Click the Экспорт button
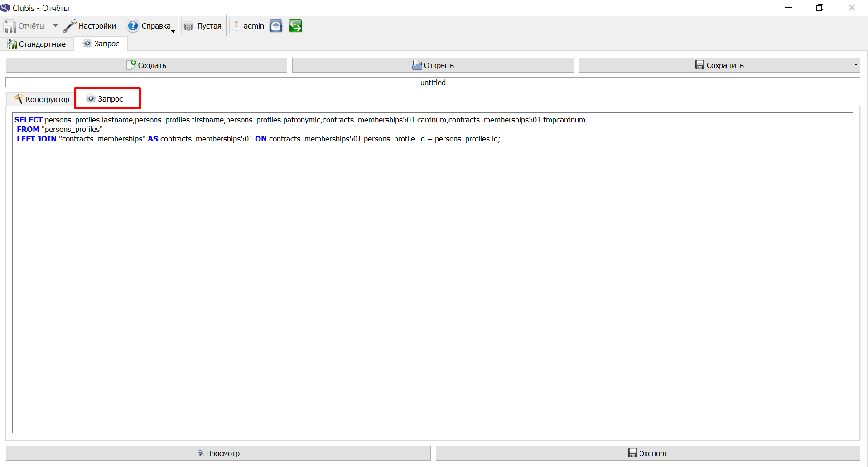This screenshot has height=467, width=868. [648, 453]
